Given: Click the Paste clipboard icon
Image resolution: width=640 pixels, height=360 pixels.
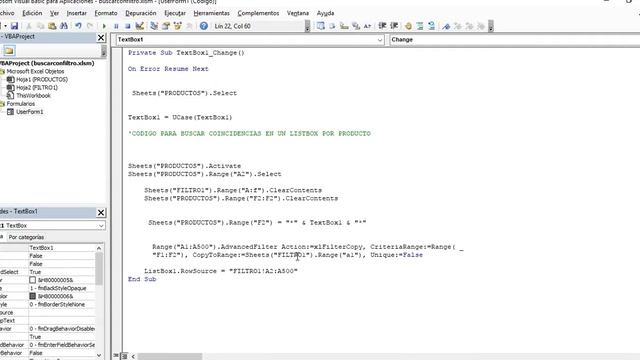Looking at the screenshot, I should point(52,26).
